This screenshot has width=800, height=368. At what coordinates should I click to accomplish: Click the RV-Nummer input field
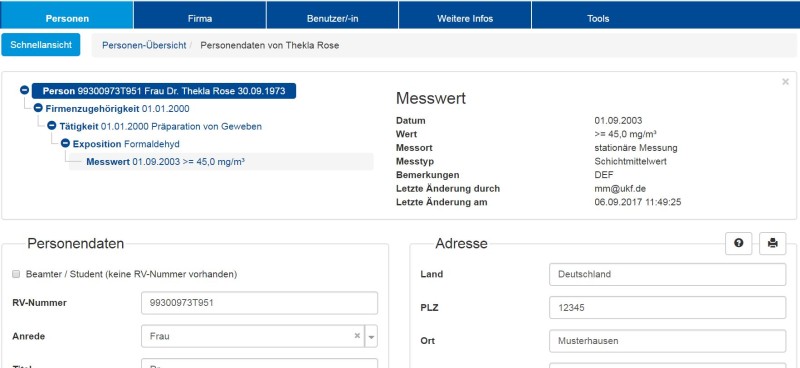click(x=259, y=303)
